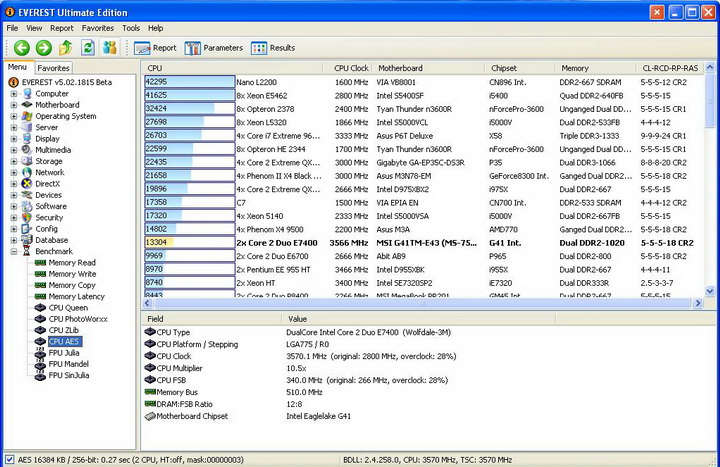Viewport: 720px width, 467px height.
Task: Expand the Security tree node
Action: (14, 218)
